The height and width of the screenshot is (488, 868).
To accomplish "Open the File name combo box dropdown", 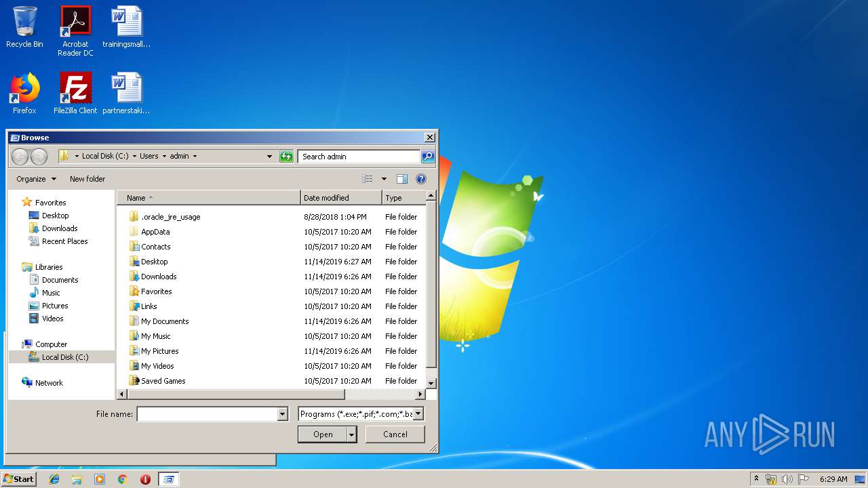I will (x=283, y=414).
